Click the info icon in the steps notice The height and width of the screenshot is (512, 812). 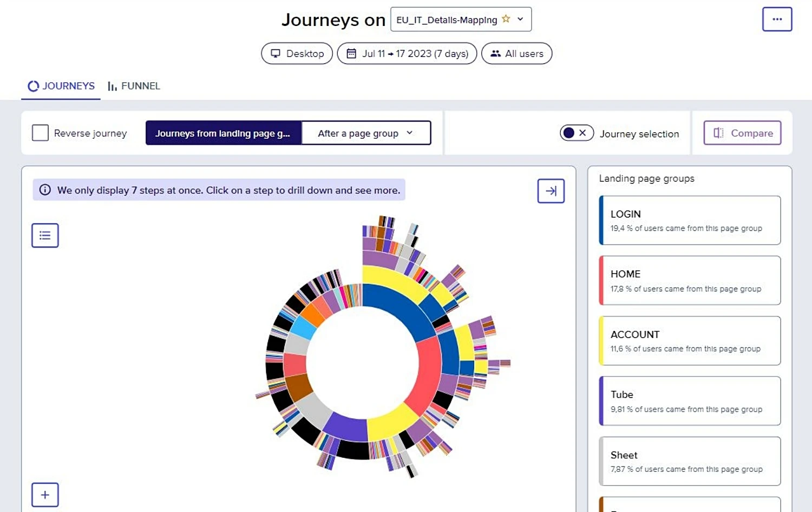tap(45, 190)
